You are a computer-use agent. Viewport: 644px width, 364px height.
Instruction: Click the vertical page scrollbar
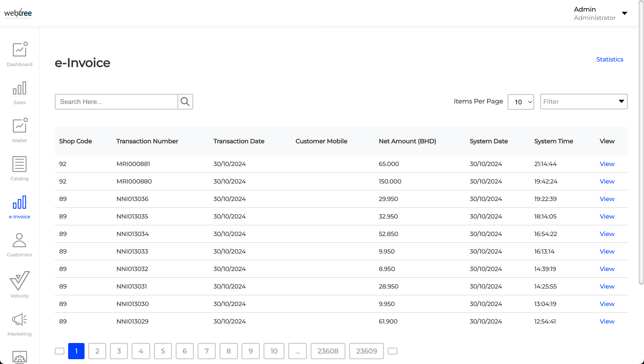[x=641, y=142]
